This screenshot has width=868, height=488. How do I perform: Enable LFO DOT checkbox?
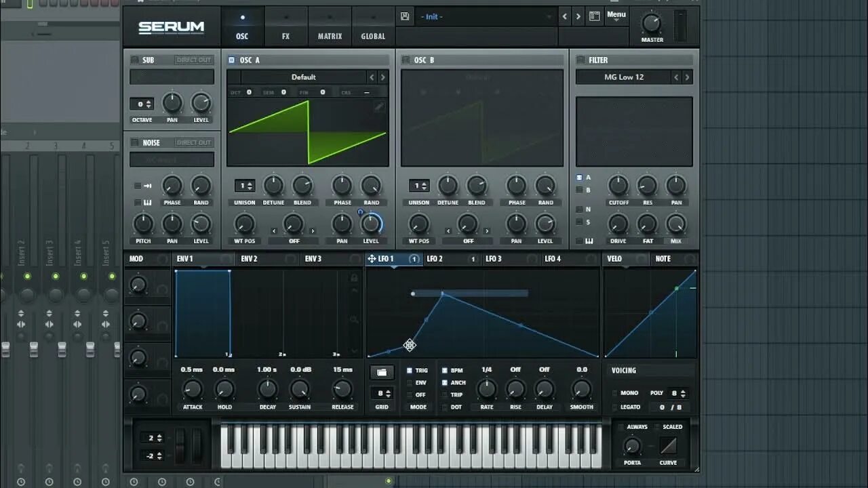[x=445, y=407]
